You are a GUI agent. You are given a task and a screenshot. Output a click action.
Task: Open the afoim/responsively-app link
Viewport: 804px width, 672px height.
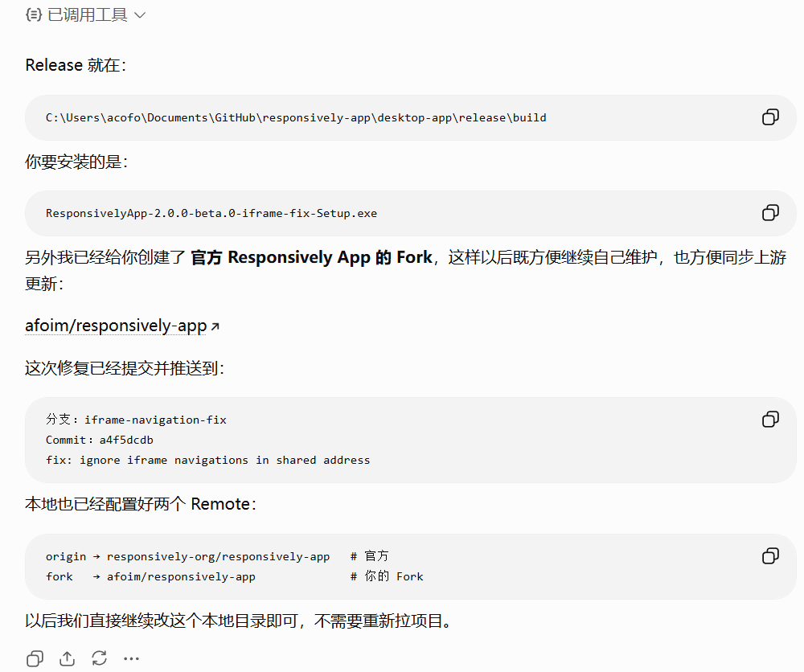point(116,326)
